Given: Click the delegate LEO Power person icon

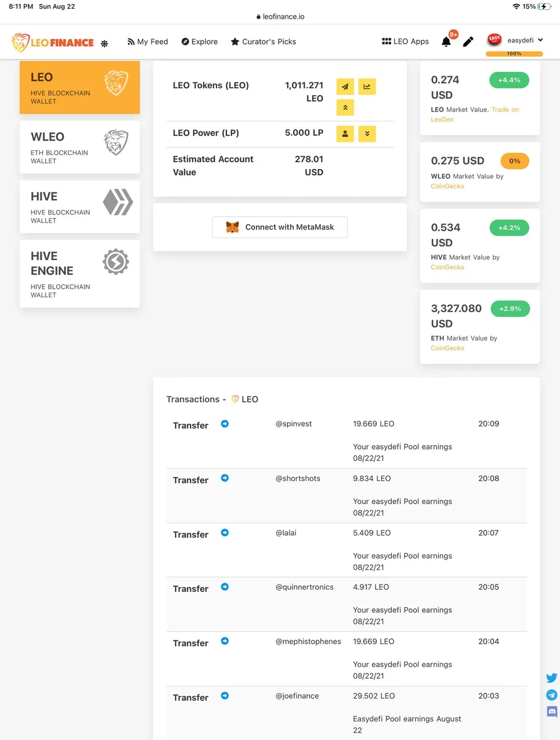Looking at the screenshot, I should pos(345,134).
